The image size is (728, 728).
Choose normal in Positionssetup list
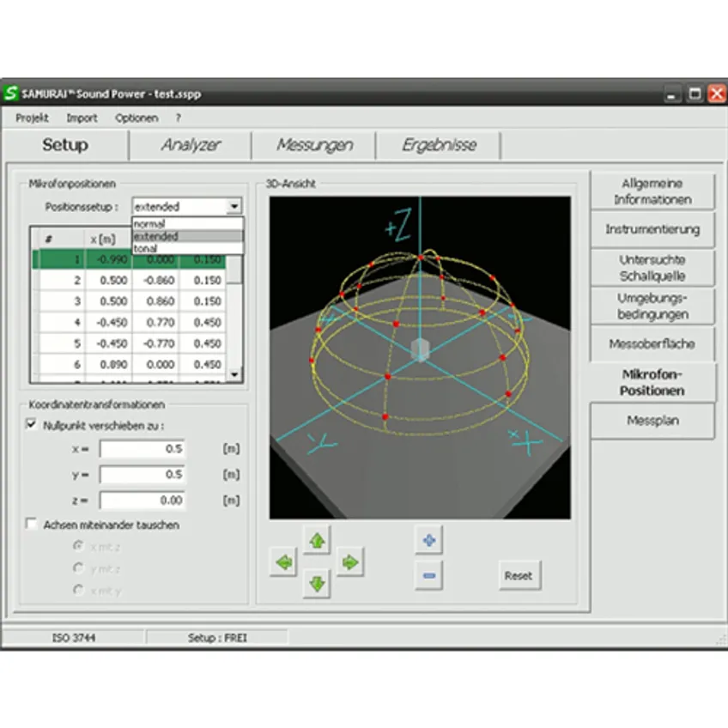[187, 224]
